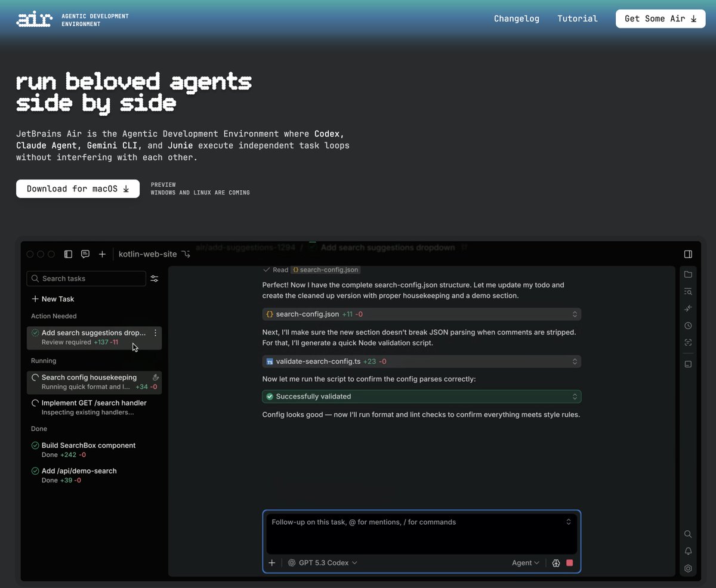Open the list search icon in right toolbar
Image resolution: width=716 pixels, height=588 pixels.
pos(688,292)
